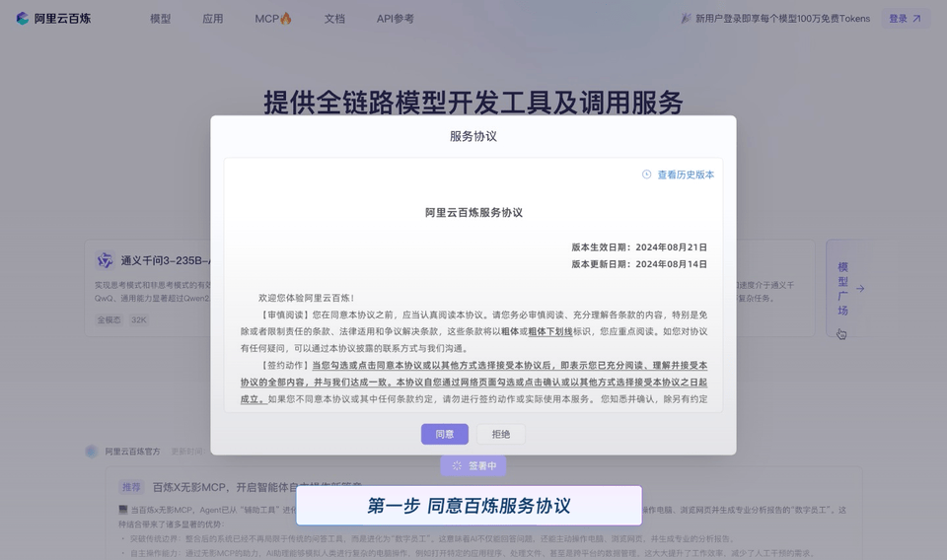The height and width of the screenshot is (560, 947).
Task: Click 同意 to accept the agreement
Action: click(x=445, y=434)
